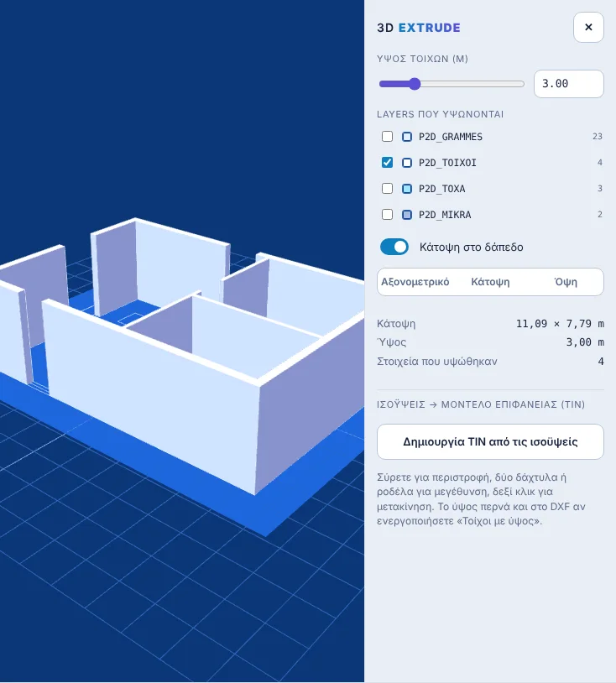The height and width of the screenshot is (683, 616).
Task: Click the height value '3,00 m'
Action: pos(585,342)
